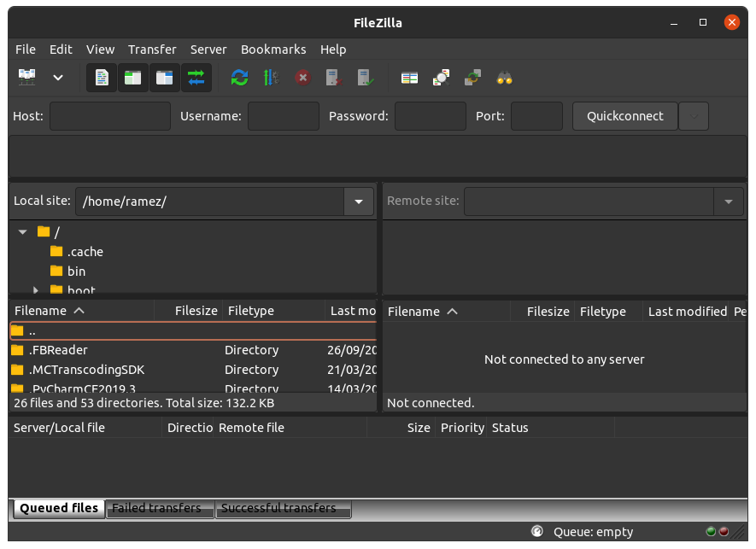Open the directory listing filters dialog

point(410,78)
